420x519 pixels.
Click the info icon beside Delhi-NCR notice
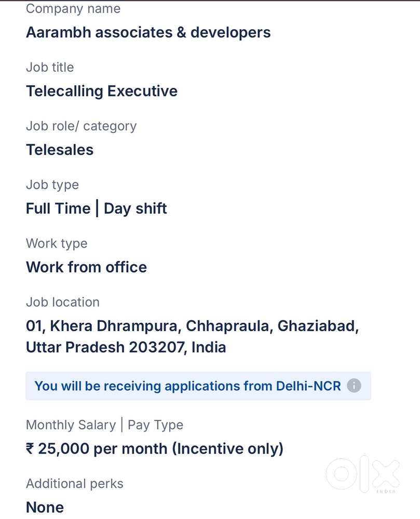pos(354,386)
